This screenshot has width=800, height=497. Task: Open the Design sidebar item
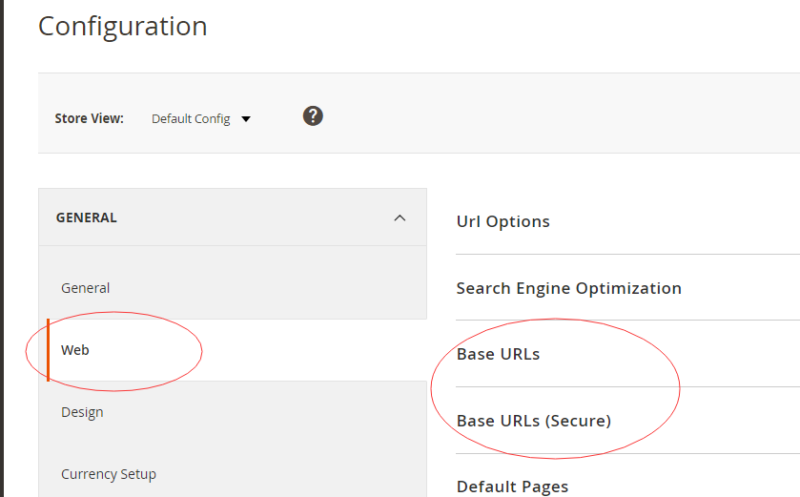82,412
